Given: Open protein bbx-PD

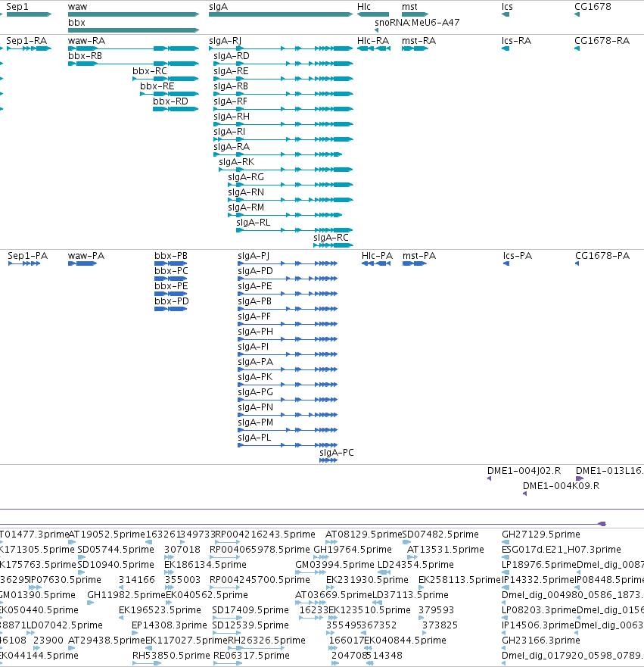Looking at the screenshot, I should tap(170, 309).
